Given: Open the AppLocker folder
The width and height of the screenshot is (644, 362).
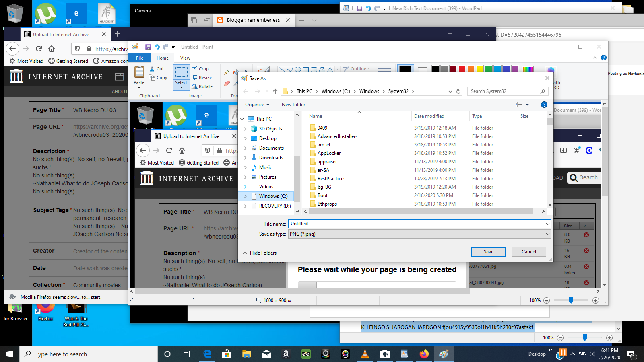Looking at the screenshot, I should click(x=329, y=153).
